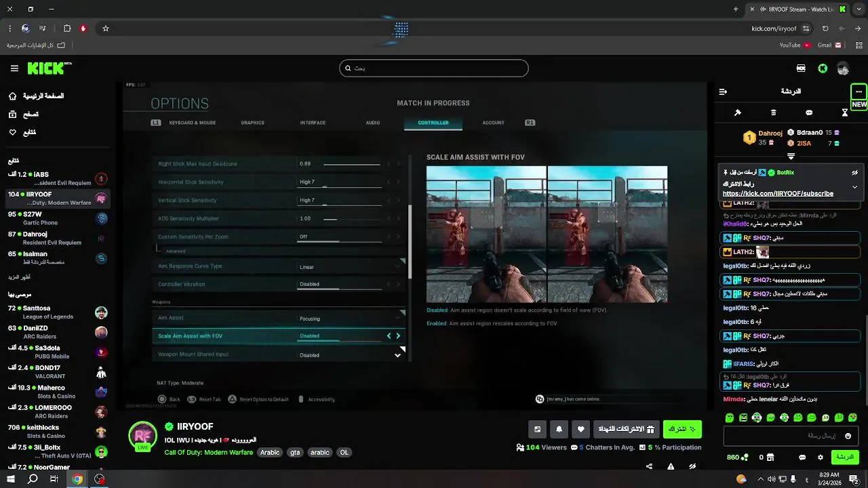Bookmark page with the star icon
The width and height of the screenshot is (868, 488).
coord(106,28)
